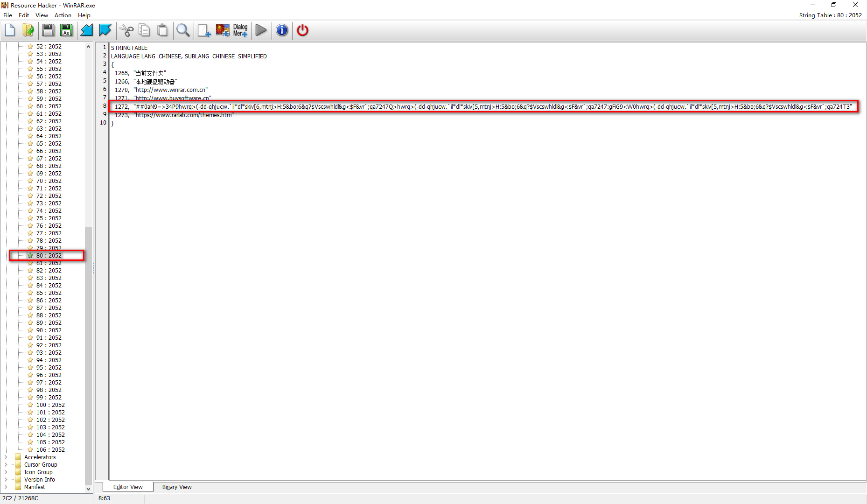Switch to the Editor View tab
Screen dimensions: 867x504
(128, 487)
